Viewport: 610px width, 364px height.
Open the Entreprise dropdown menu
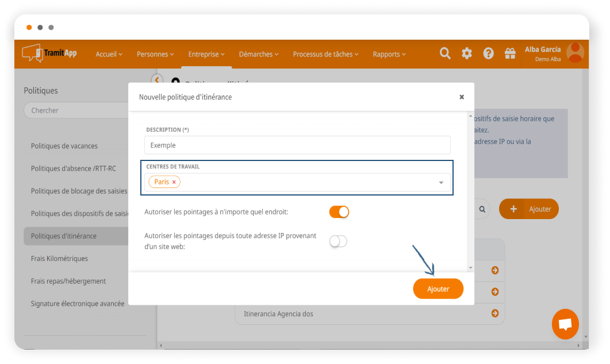tap(206, 54)
